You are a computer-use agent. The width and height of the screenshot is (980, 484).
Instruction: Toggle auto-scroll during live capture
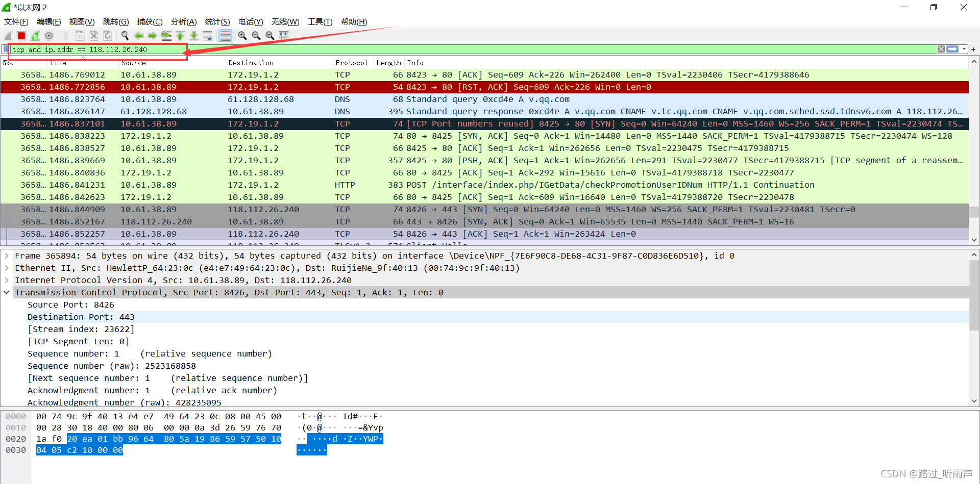[x=208, y=36]
